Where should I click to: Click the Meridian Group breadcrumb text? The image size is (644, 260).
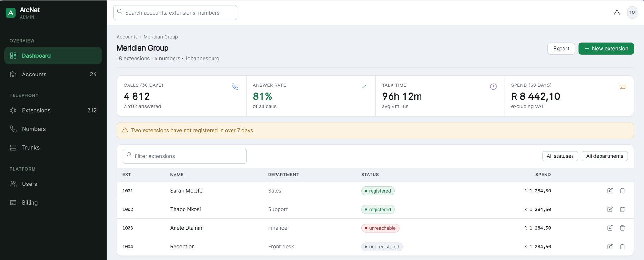(x=161, y=37)
